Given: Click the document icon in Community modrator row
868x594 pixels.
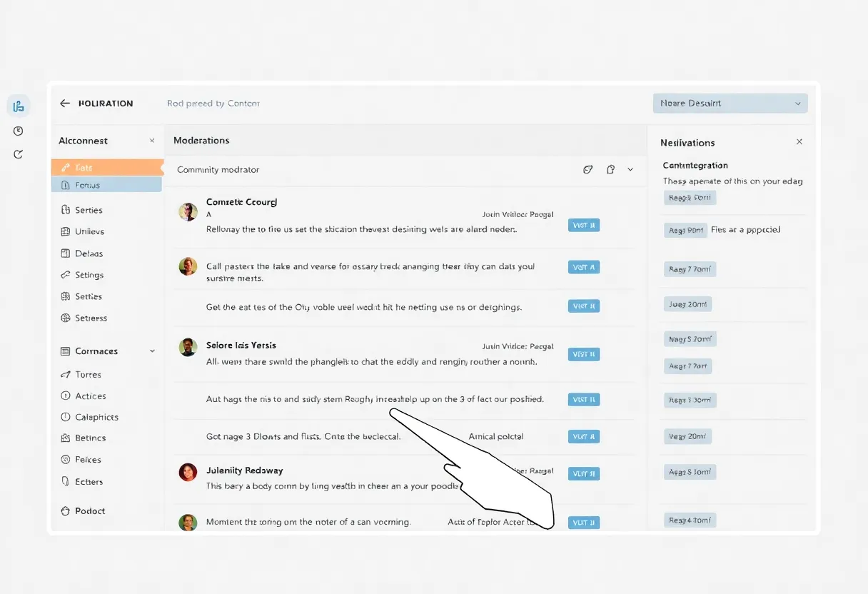Looking at the screenshot, I should click(610, 170).
